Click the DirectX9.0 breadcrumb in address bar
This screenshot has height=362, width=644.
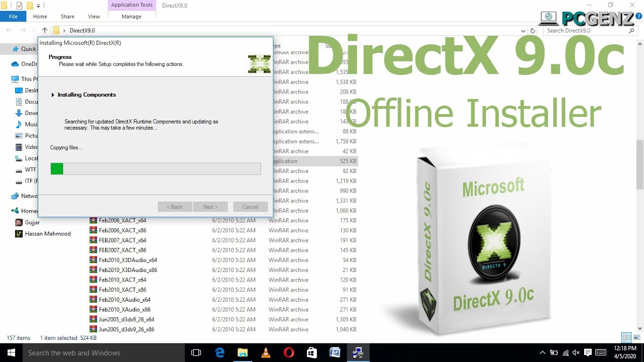coord(82,31)
